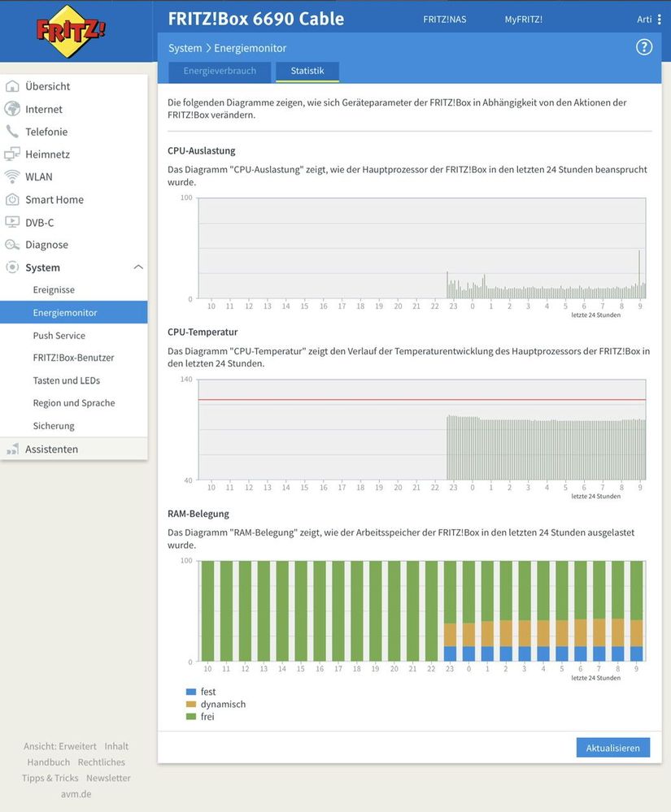Click the Heimnetz network devices icon
This screenshot has width=671, height=812.
pos(12,154)
